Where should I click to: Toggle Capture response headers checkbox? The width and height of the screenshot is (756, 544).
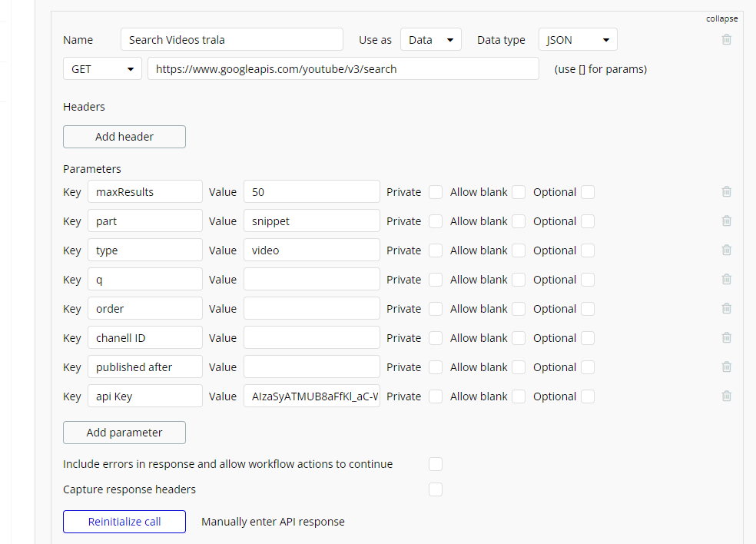[436, 489]
